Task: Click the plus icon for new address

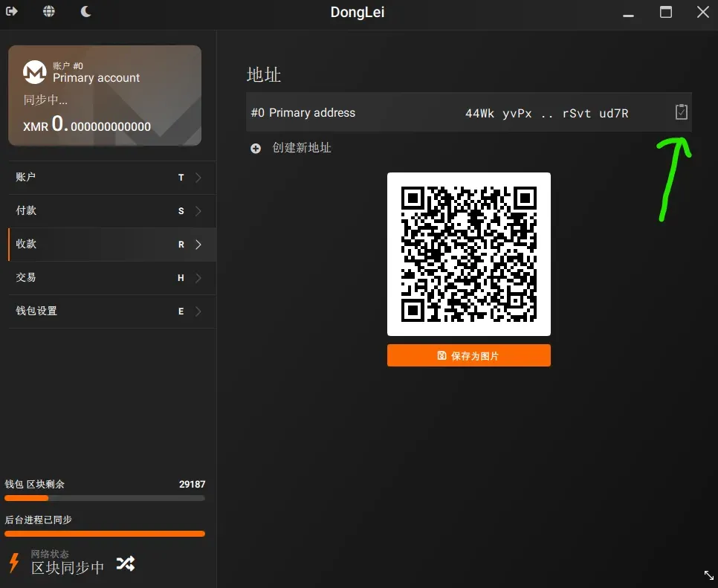Action: coord(256,149)
